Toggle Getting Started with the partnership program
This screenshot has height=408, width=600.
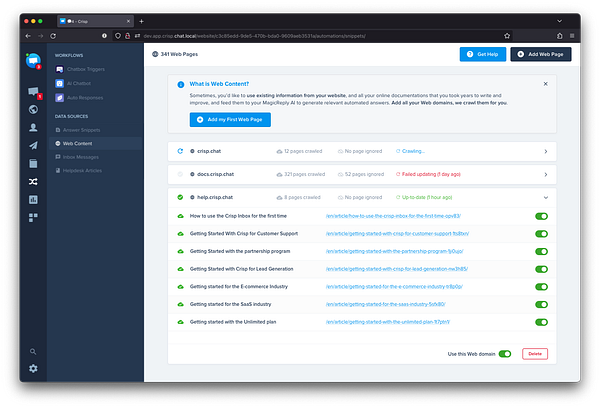[541, 251]
